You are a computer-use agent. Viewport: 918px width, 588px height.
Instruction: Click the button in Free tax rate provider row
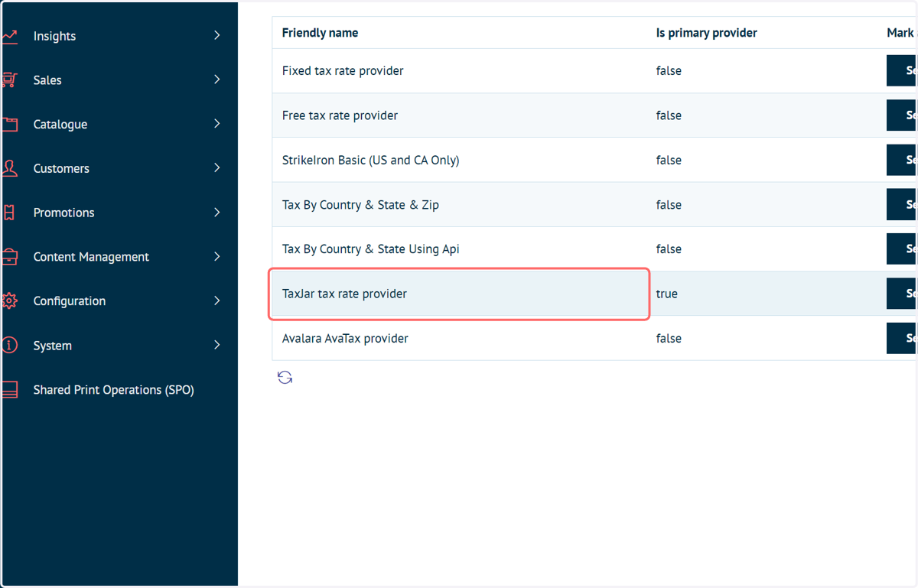(902, 115)
